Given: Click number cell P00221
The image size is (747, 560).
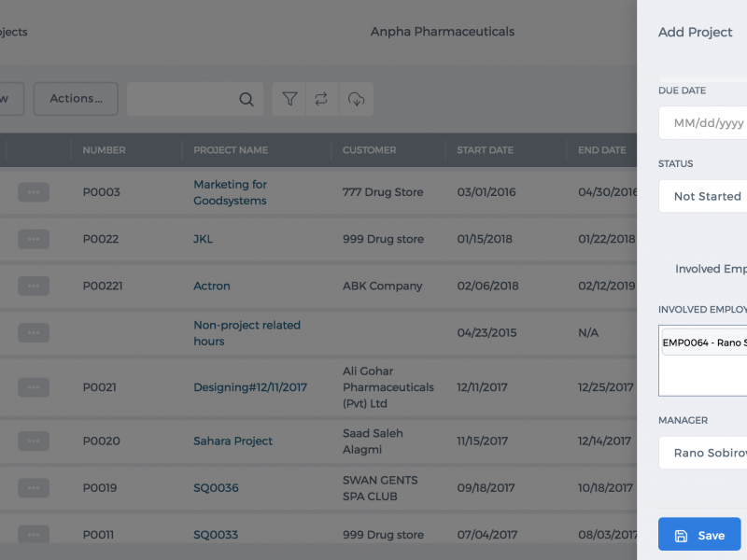Looking at the screenshot, I should 103,286.
